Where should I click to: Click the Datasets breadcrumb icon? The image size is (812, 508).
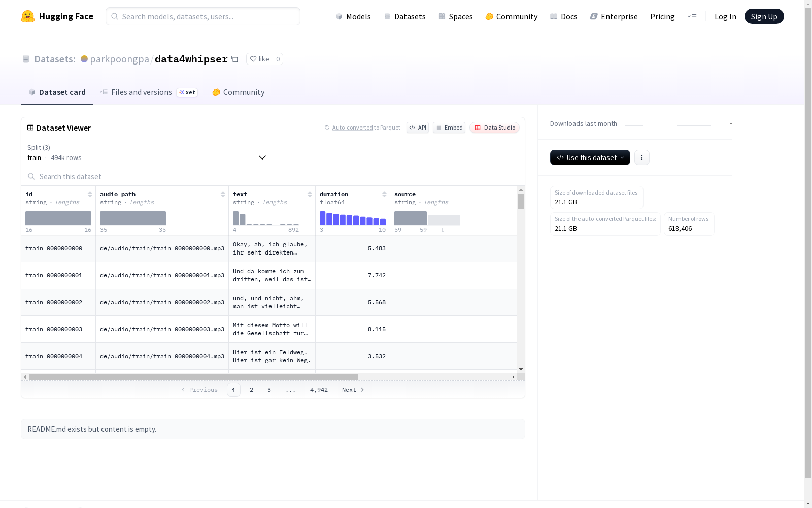(26, 59)
